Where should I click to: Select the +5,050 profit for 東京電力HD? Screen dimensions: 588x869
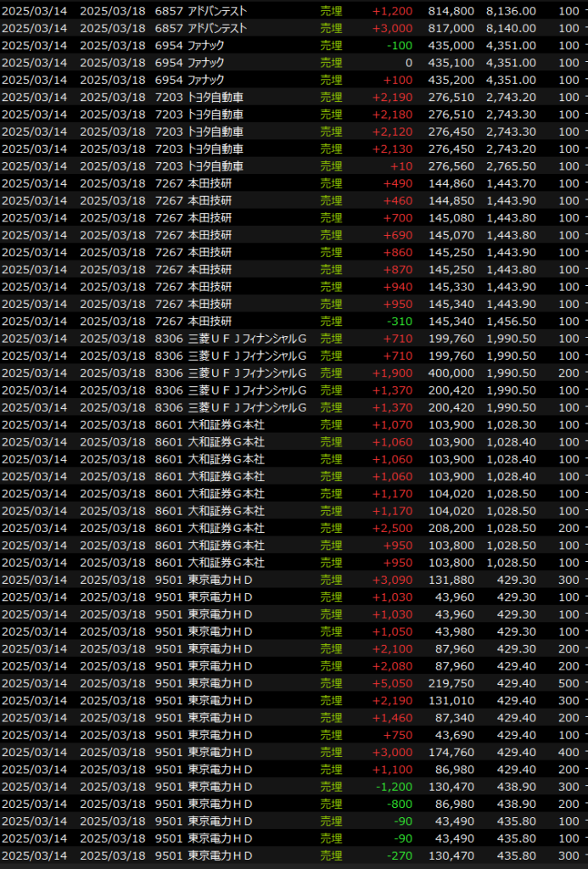coord(392,683)
